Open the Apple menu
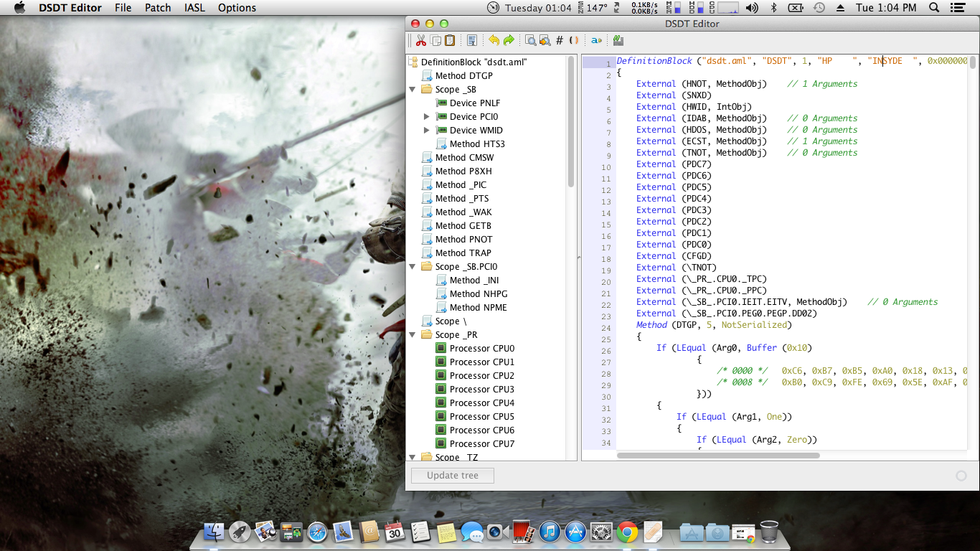The width and height of the screenshot is (980, 551). tap(19, 8)
